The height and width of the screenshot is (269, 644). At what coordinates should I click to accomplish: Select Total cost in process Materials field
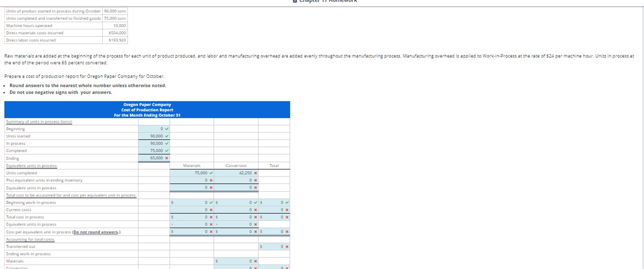click(191, 217)
